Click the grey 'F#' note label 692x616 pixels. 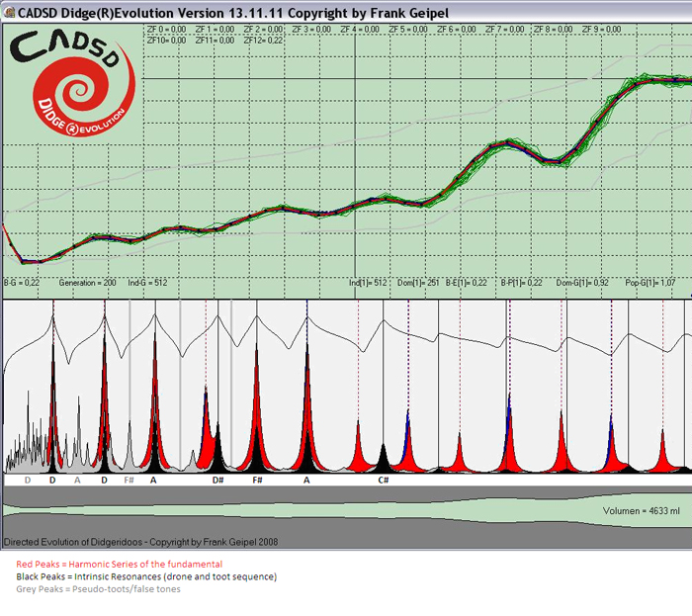129,481
